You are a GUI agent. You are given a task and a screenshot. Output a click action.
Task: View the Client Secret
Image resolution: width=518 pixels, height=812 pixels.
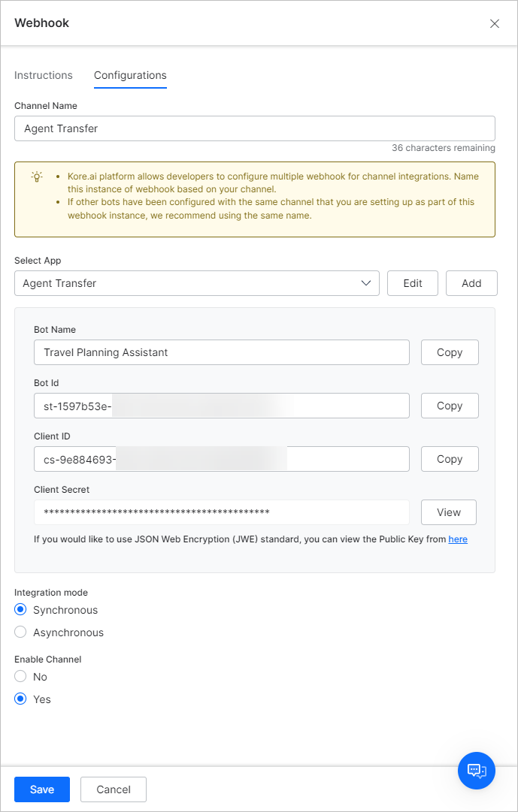(x=449, y=512)
